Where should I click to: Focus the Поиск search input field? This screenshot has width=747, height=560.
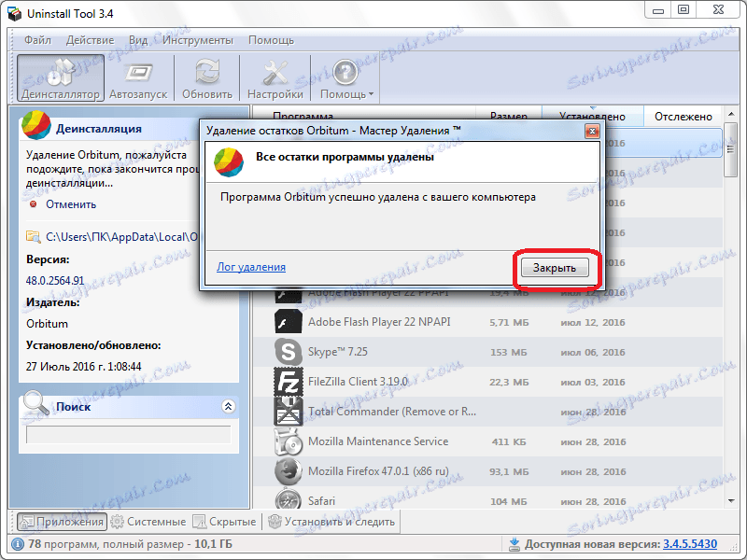[128, 434]
